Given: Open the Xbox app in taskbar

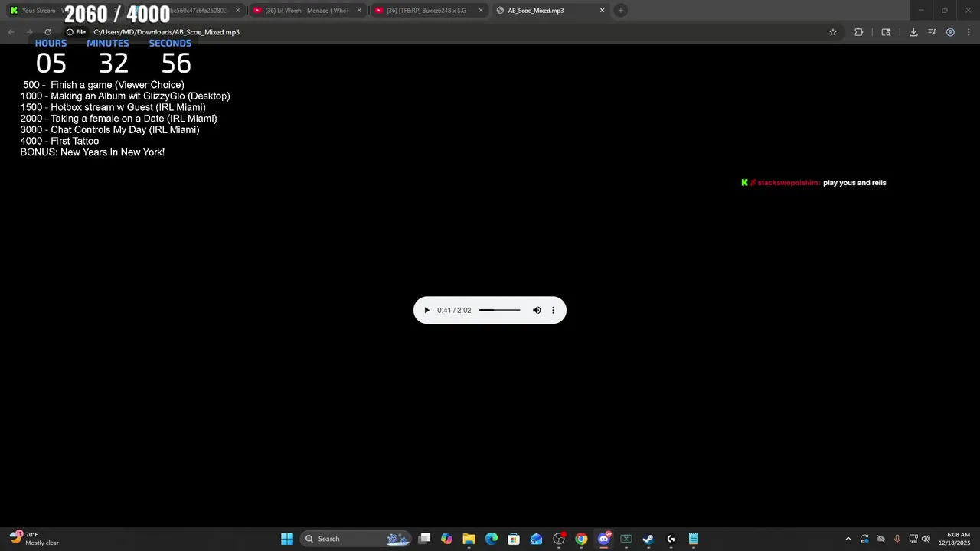Looking at the screenshot, I should click(x=626, y=539).
